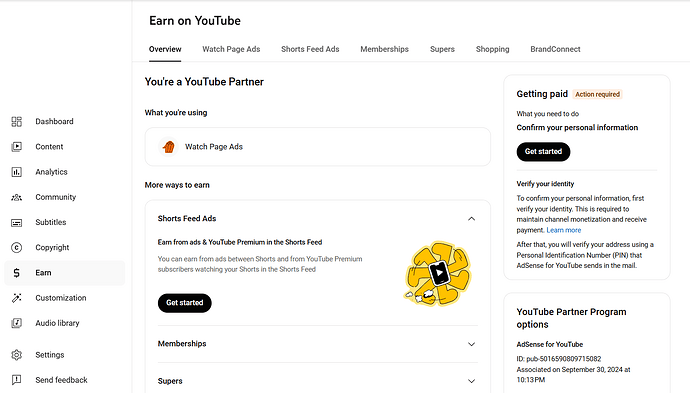Go to the Shopping tab
The height and width of the screenshot is (393, 690).
(x=492, y=49)
